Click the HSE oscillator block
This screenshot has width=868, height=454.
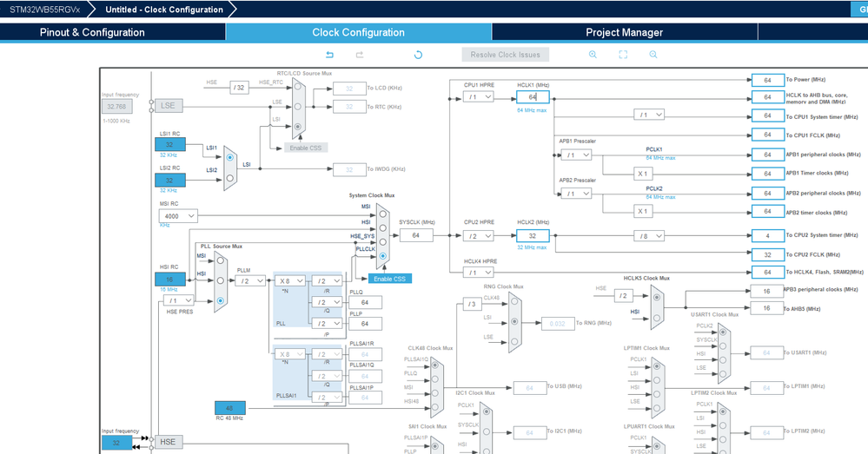tap(168, 442)
